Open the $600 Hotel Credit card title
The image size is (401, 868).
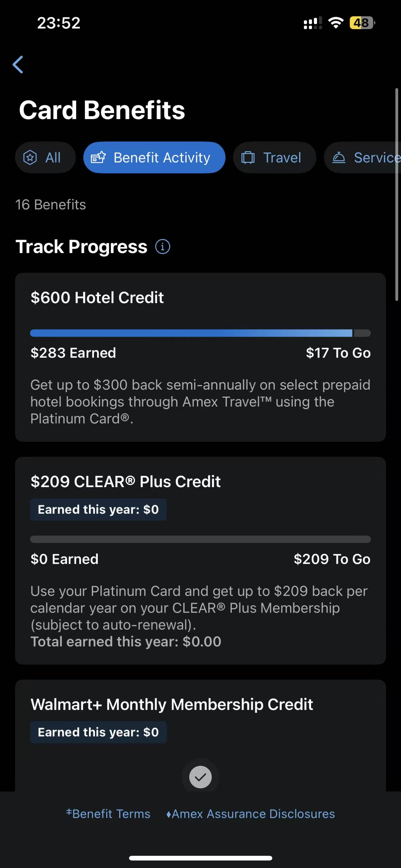click(x=97, y=297)
